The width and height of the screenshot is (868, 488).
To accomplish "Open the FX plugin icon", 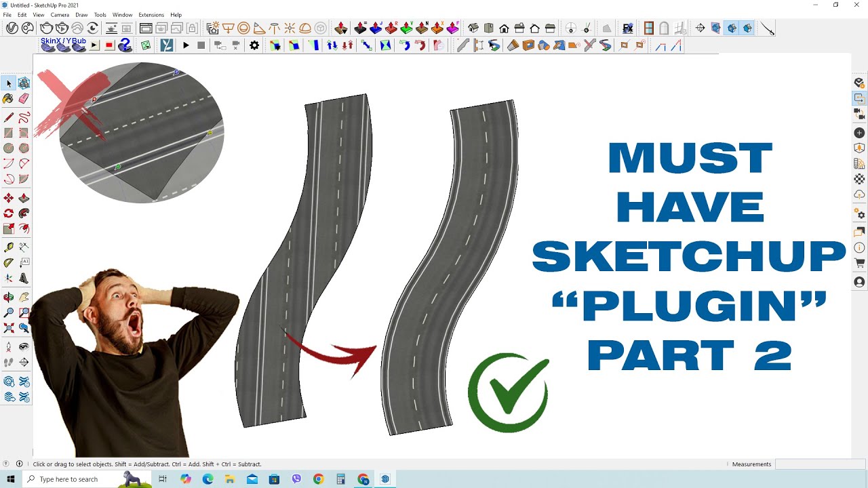I will [628, 28].
